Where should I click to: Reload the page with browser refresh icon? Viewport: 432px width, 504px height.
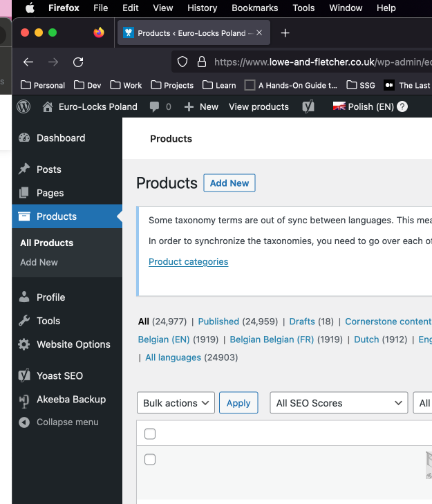78,62
